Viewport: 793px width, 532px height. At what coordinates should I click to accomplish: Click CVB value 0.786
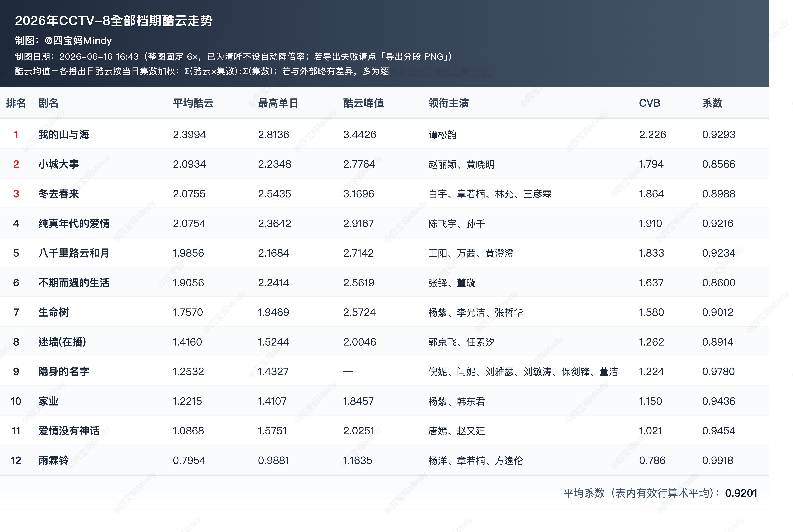tap(652, 460)
